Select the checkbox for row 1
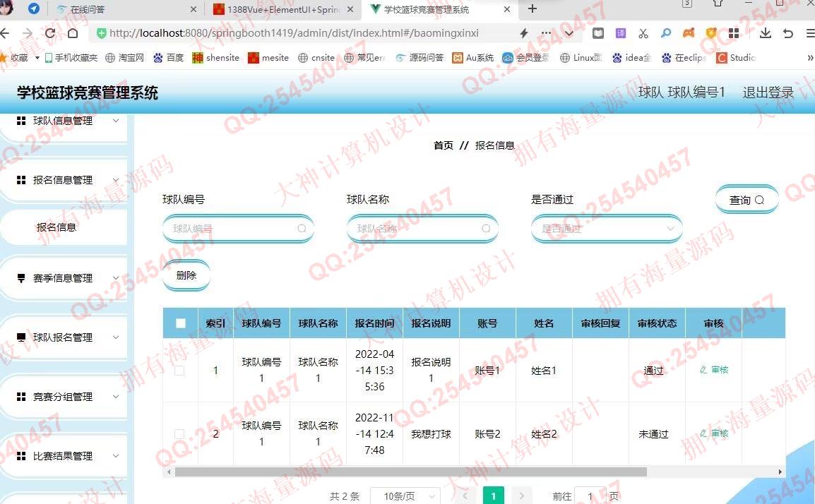The image size is (815, 504). [179, 371]
